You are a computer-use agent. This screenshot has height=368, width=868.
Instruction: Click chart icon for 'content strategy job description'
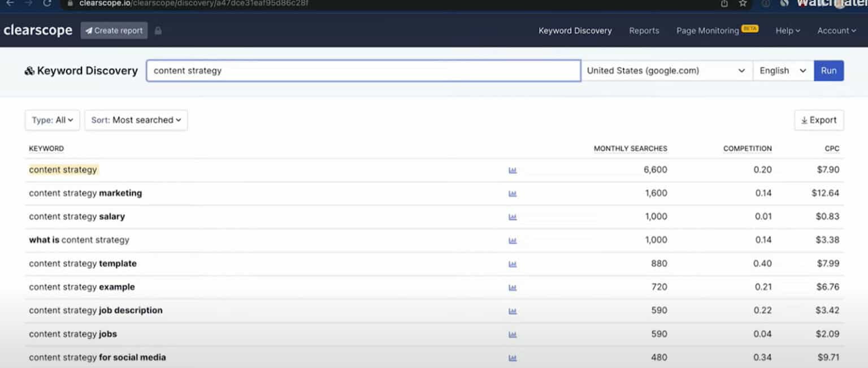pos(513,311)
